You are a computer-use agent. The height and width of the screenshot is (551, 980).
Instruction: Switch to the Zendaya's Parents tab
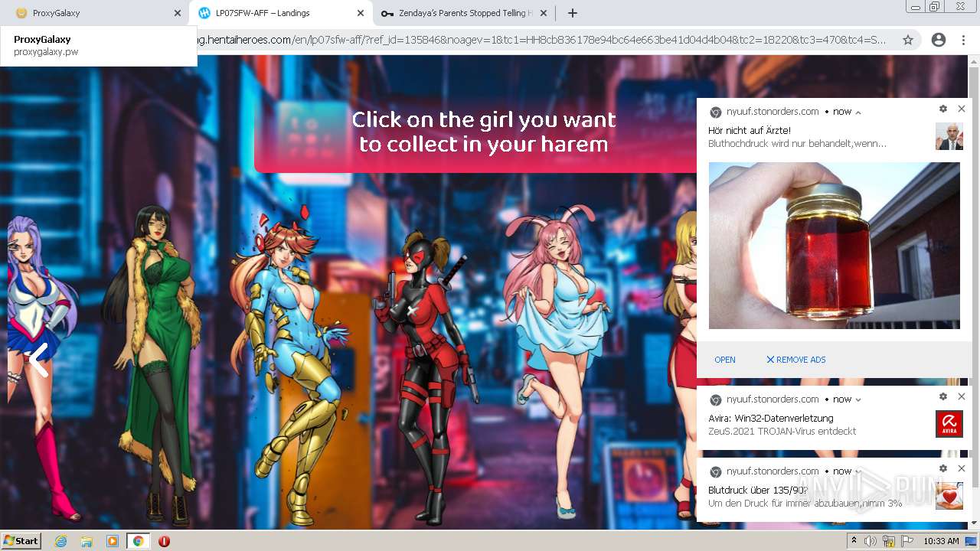pos(464,13)
